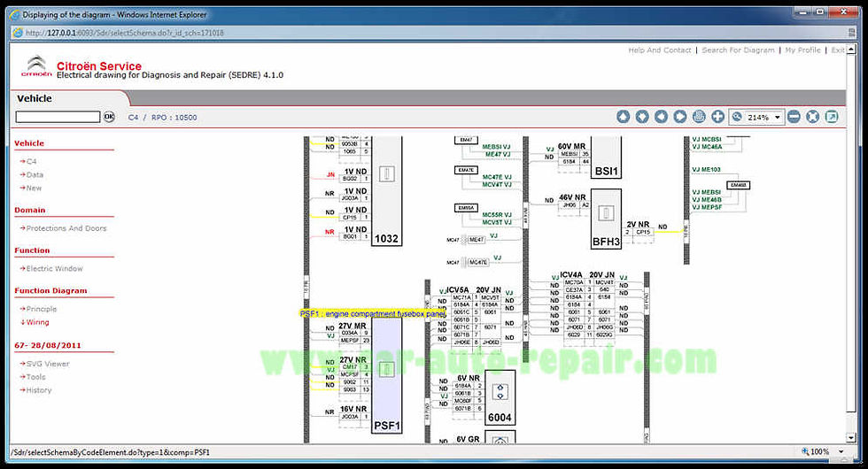Click the 46V NR connector label

572,197
